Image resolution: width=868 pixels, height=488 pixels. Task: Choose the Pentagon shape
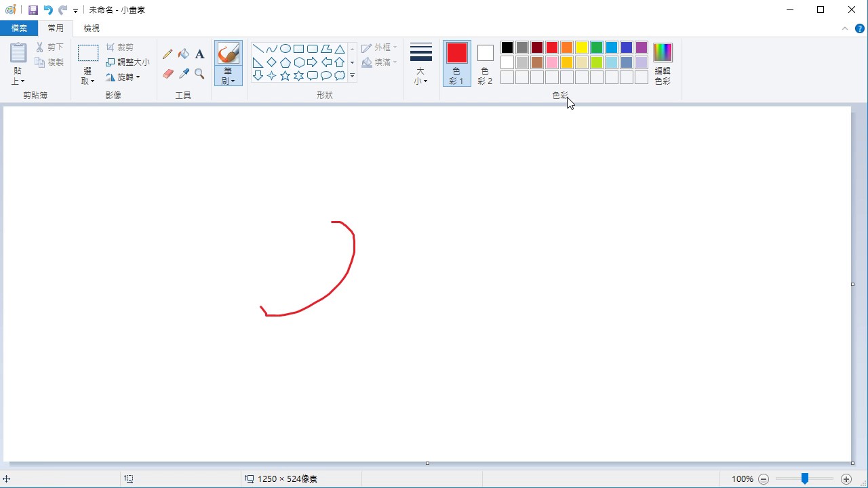coord(285,62)
